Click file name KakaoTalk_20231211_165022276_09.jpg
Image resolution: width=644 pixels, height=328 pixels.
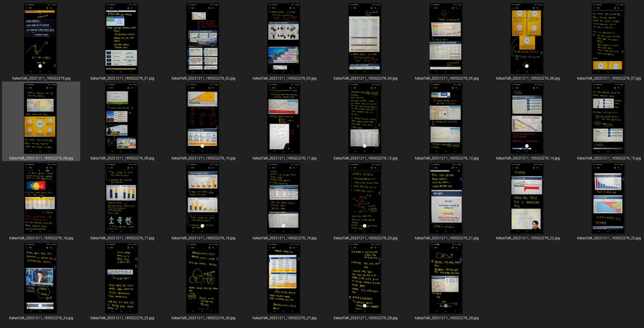coord(123,157)
